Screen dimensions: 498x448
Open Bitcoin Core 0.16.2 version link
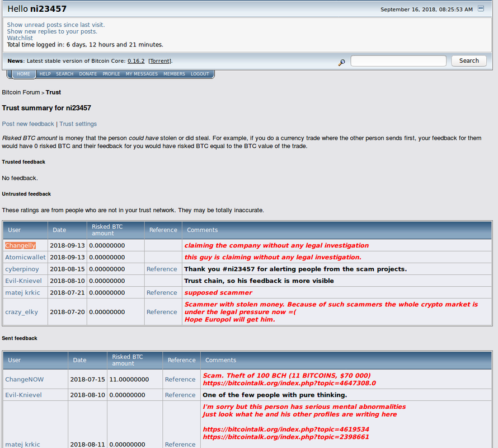pos(136,61)
